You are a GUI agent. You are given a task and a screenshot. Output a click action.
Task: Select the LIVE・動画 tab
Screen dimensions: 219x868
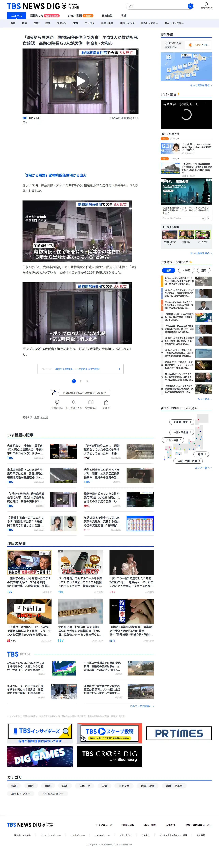(80, 15)
